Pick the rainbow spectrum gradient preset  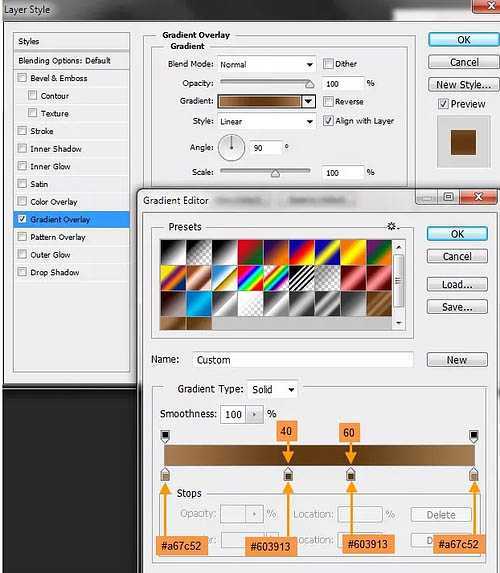250,278
